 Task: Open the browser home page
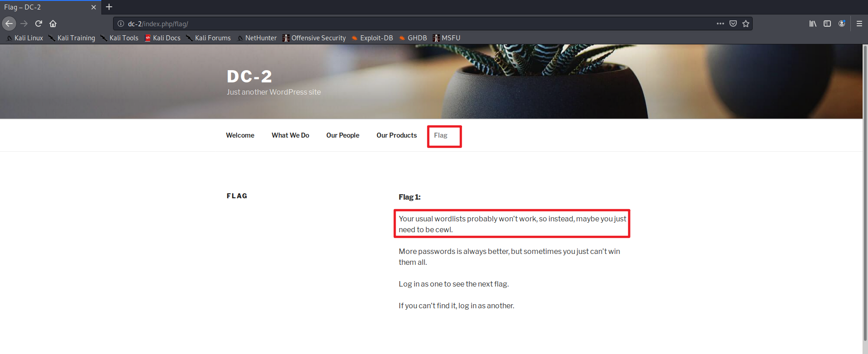click(x=53, y=24)
